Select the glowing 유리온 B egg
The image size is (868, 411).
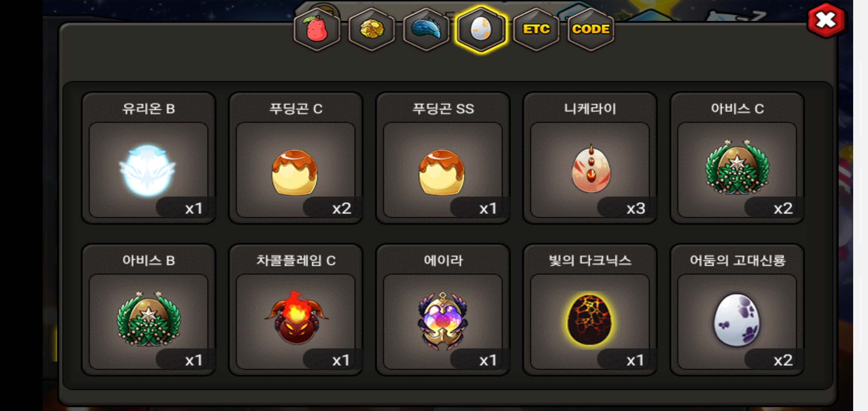coord(148,170)
